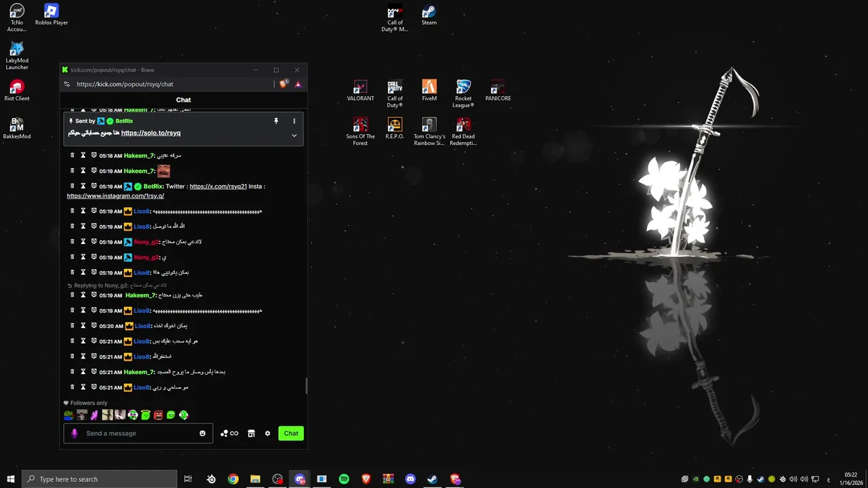The image size is (868, 488).
Task: Open the Kick shop storefront icon
Action: coord(251,434)
